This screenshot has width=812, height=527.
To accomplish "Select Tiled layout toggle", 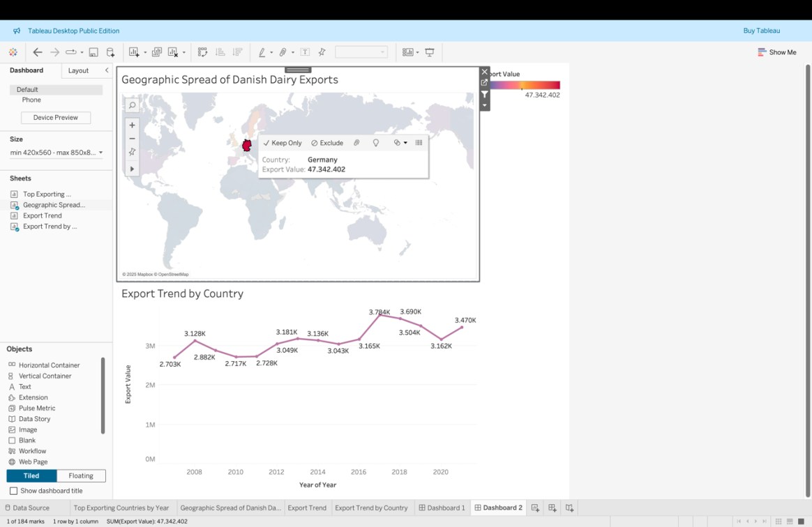I will pyautogui.click(x=31, y=475).
